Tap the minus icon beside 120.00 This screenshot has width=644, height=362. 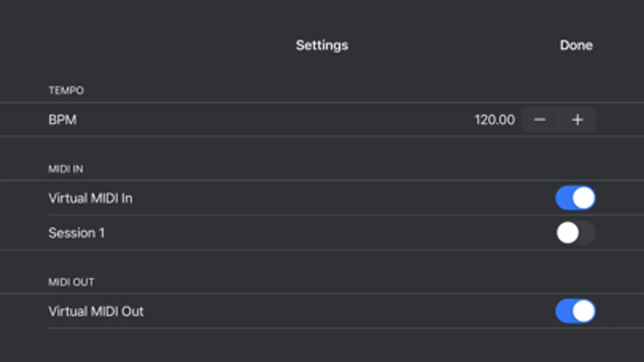[x=540, y=120]
